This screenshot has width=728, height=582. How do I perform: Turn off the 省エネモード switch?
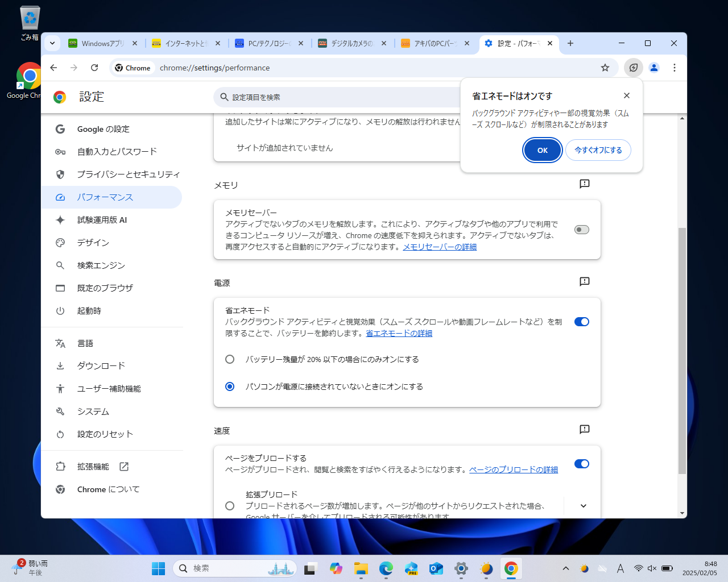pos(581,322)
